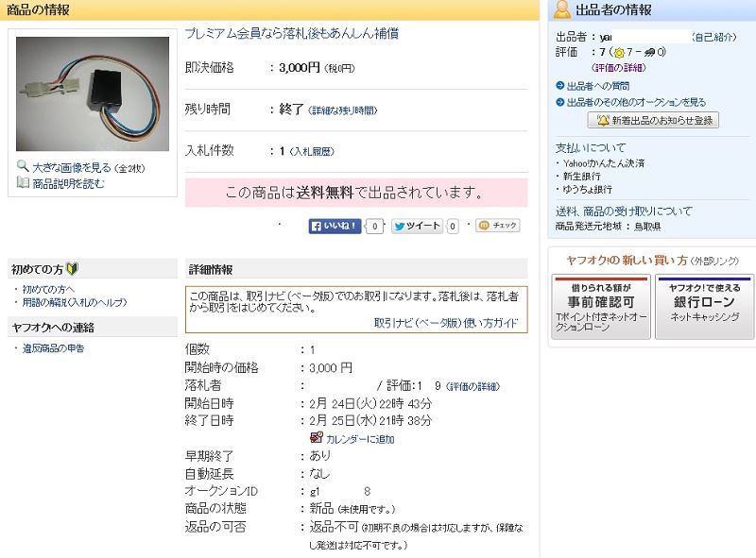Screen dimensions: 756x558
Task: Click the Facebook いいね! button
Action: [x=335, y=226]
